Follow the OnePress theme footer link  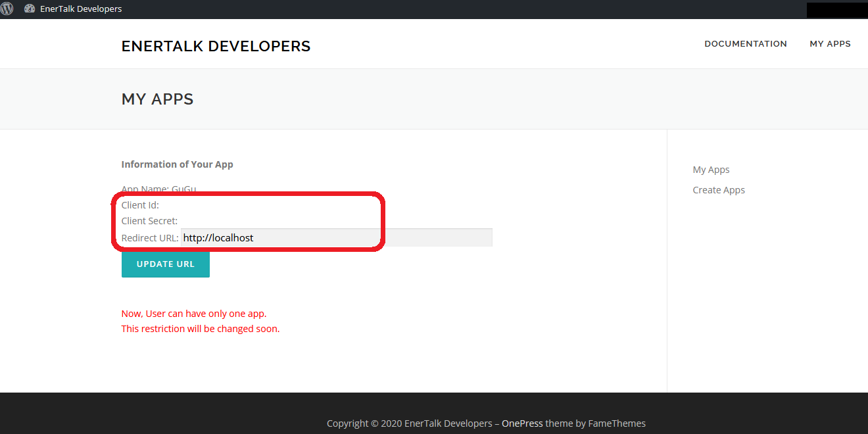(522, 423)
